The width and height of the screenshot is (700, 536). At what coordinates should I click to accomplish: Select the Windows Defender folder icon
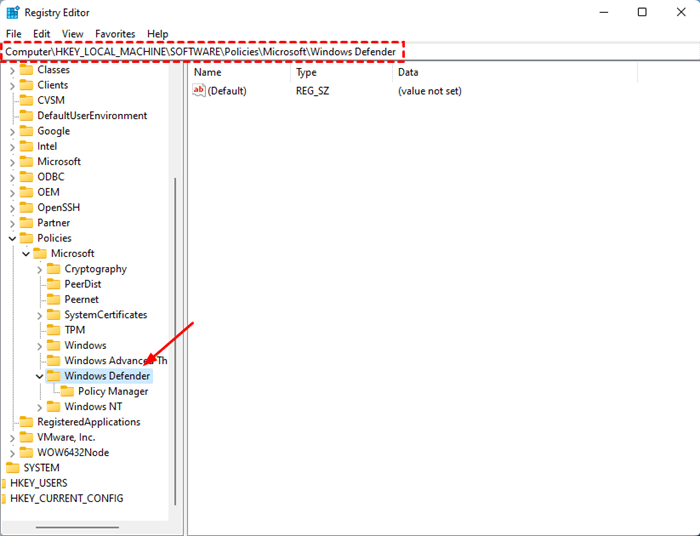(54, 376)
